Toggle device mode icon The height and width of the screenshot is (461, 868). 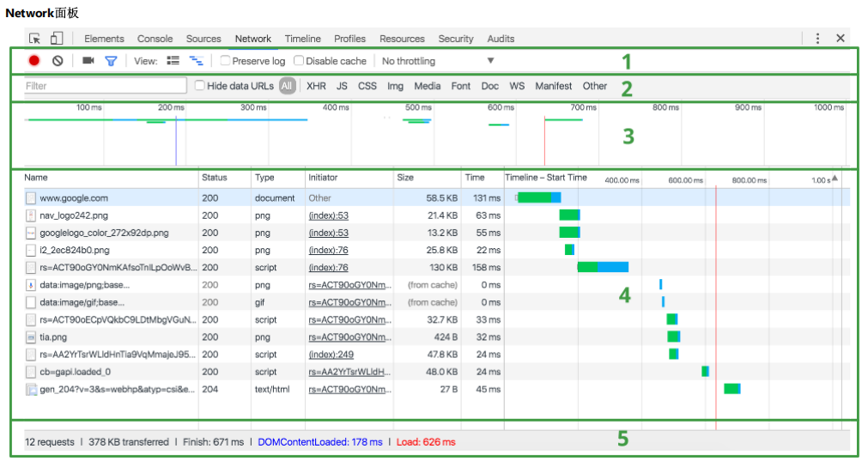pyautogui.click(x=57, y=38)
